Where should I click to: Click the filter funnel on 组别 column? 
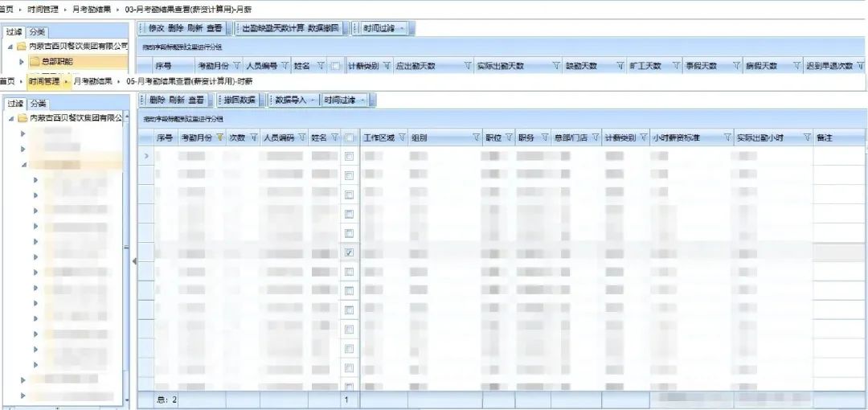point(476,137)
